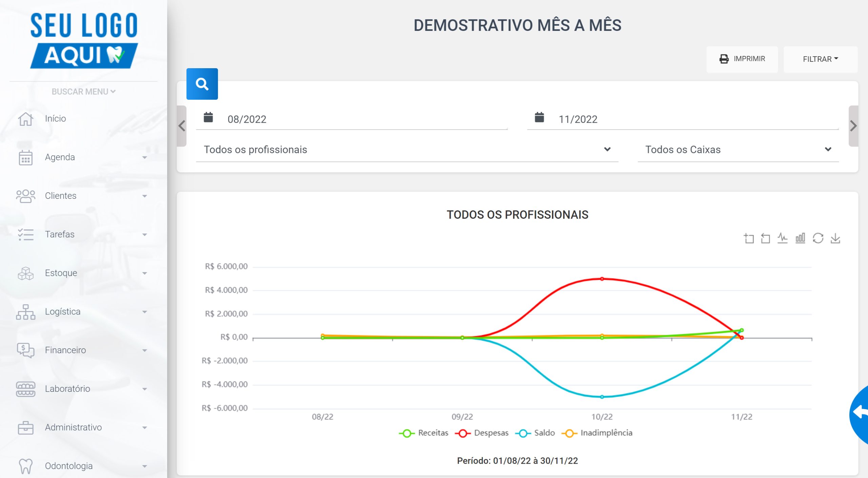The image size is (868, 478).
Task: Expand the FILTRAR dropdown button
Action: coord(820,59)
